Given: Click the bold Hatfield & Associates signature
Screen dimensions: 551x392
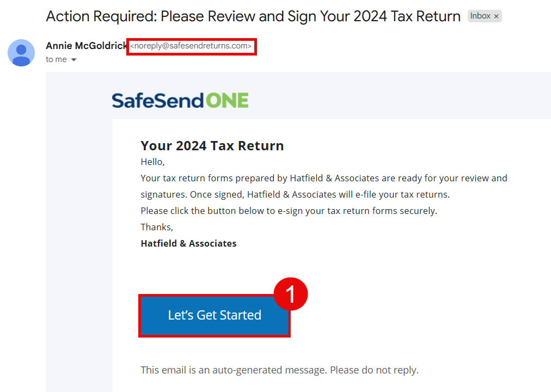Looking at the screenshot, I should (188, 243).
